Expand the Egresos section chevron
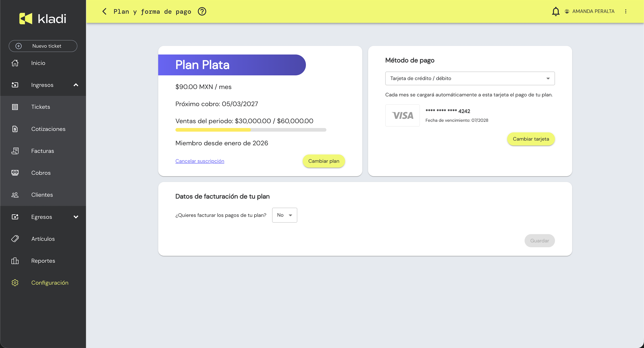The width and height of the screenshot is (644, 348). tap(76, 217)
